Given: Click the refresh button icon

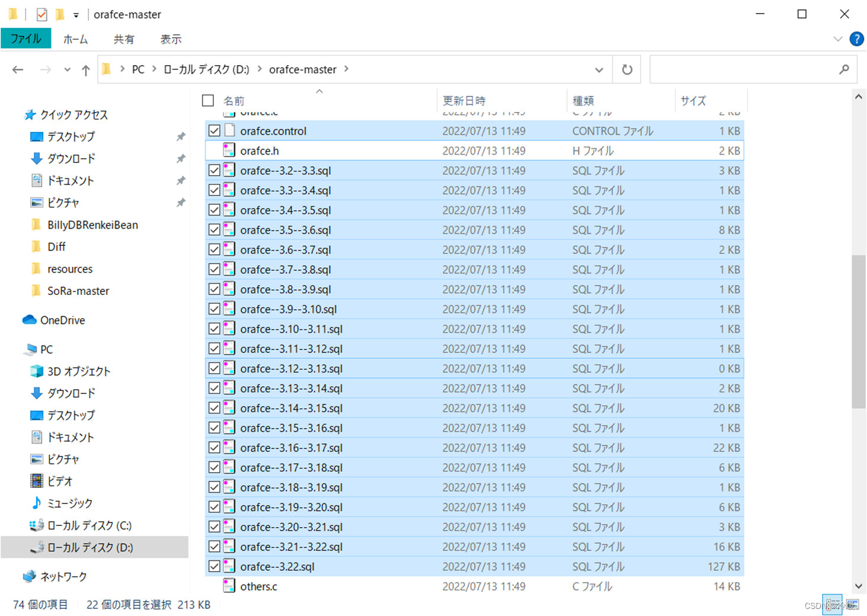Looking at the screenshot, I should 627,69.
